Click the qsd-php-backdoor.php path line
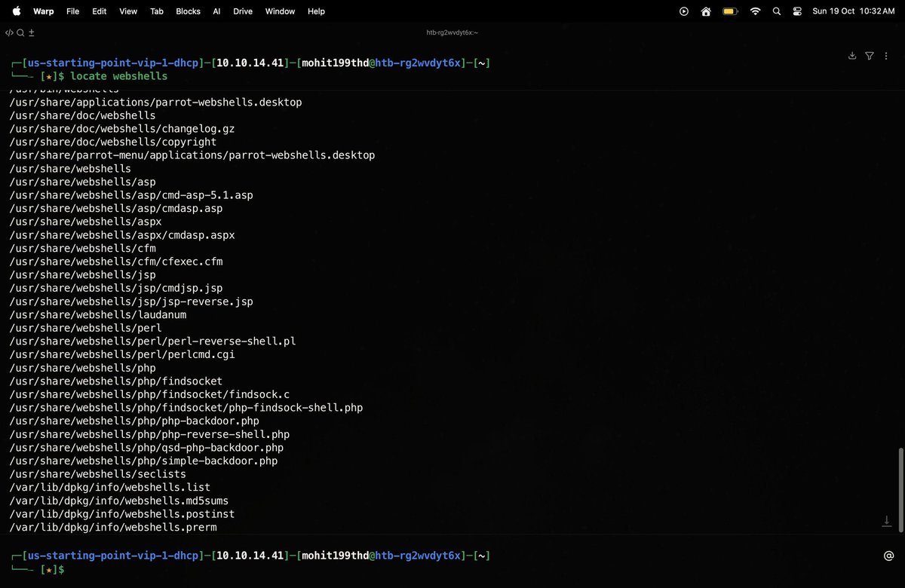 pos(146,448)
